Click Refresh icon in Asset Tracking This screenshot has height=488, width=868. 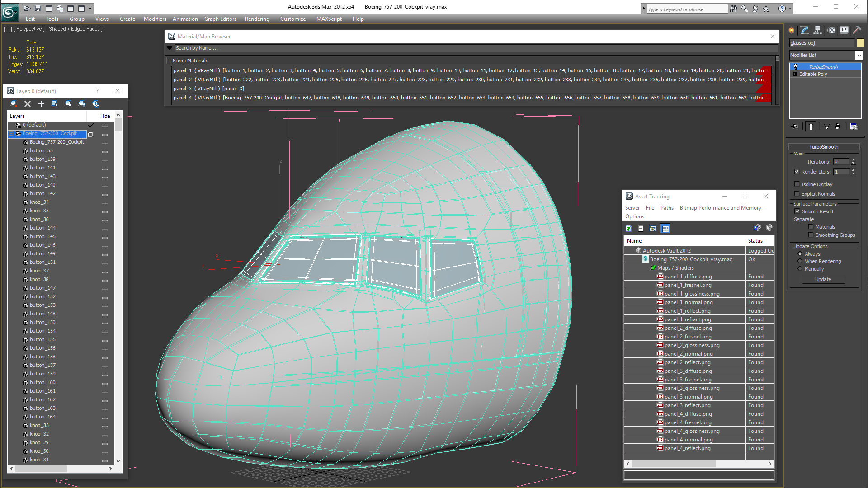click(628, 229)
